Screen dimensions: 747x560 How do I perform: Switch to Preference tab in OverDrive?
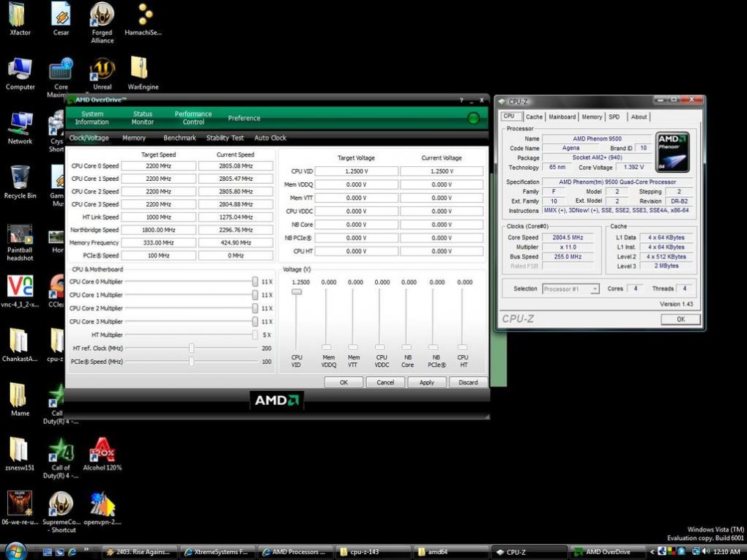[x=244, y=118]
